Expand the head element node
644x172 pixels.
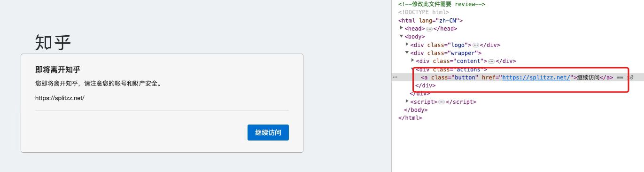pos(402,28)
